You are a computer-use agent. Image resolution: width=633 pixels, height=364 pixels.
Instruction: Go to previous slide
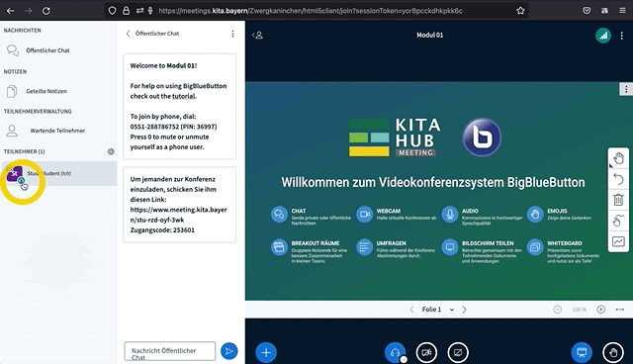point(411,310)
